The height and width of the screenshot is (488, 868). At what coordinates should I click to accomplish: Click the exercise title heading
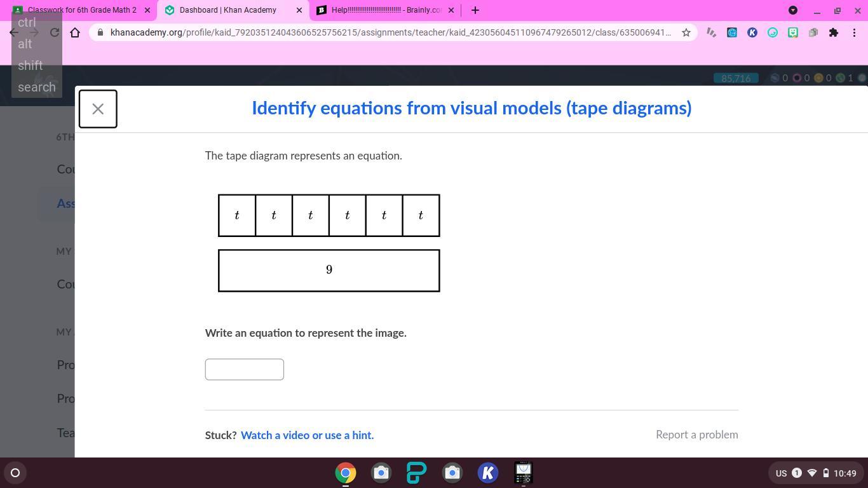tap(471, 108)
